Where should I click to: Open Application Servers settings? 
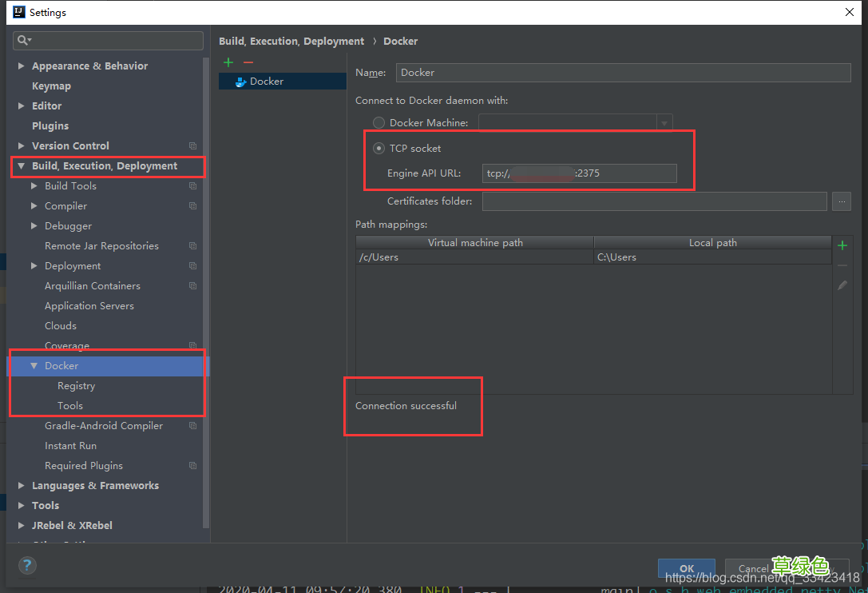(x=89, y=306)
